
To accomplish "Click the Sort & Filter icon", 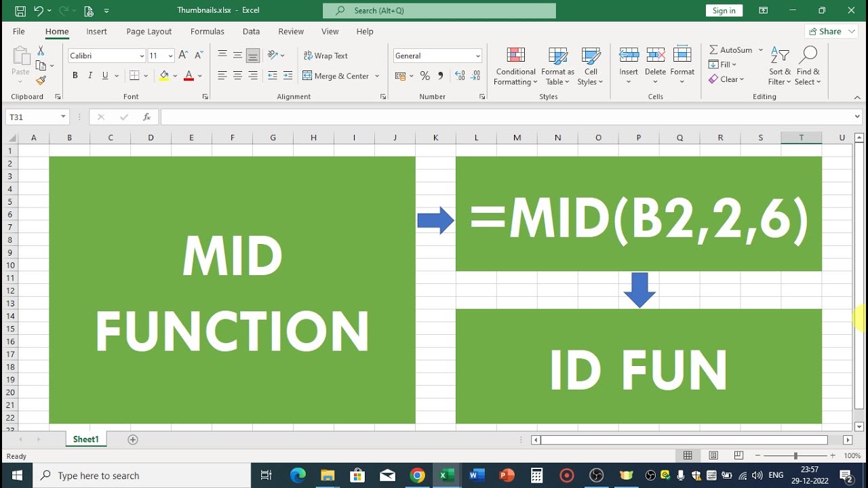I will [780, 66].
